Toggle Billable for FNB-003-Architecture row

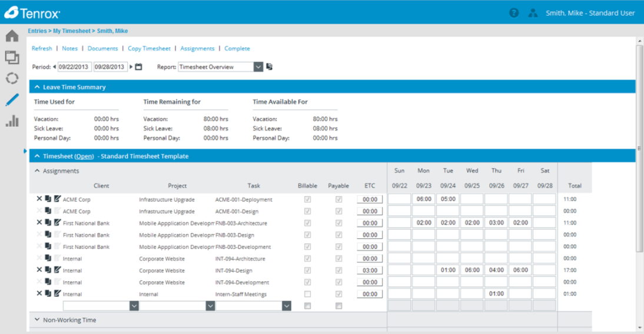point(308,223)
